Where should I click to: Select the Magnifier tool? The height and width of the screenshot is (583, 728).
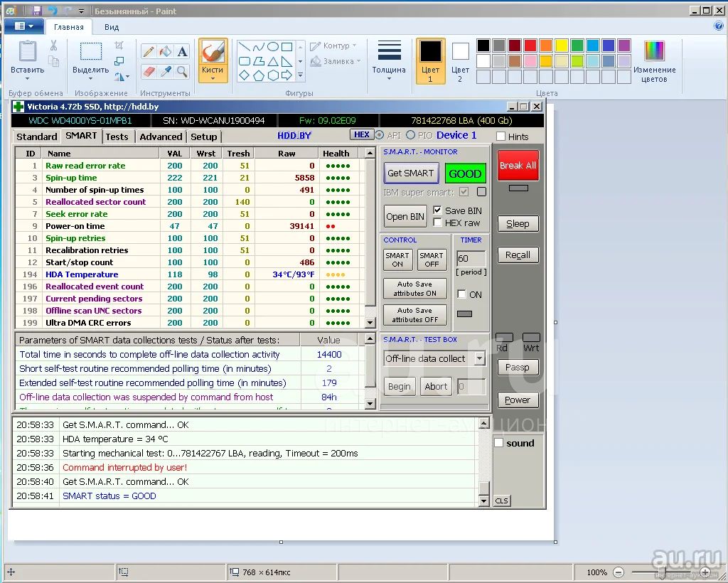(182, 71)
